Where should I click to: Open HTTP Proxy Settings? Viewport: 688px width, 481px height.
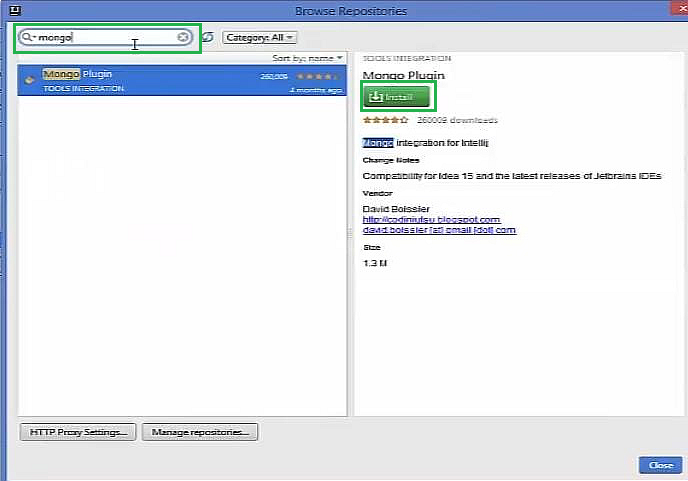point(78,432)
